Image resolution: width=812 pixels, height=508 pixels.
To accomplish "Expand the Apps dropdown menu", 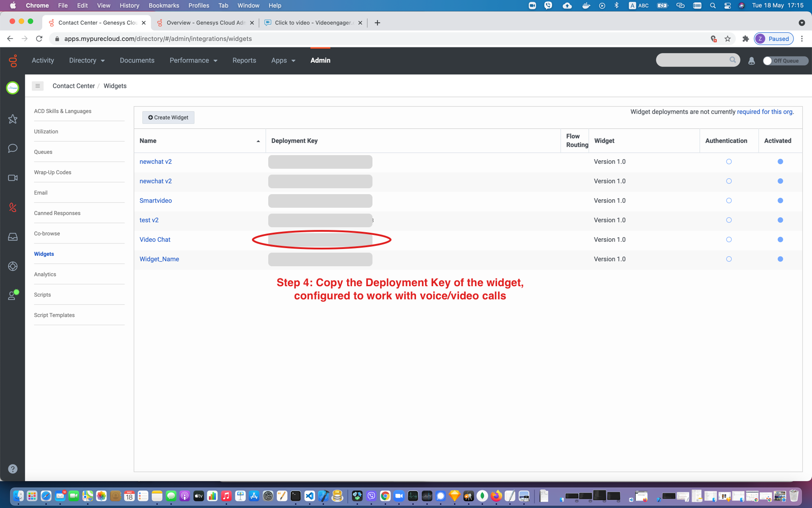I will coord(283,60).
